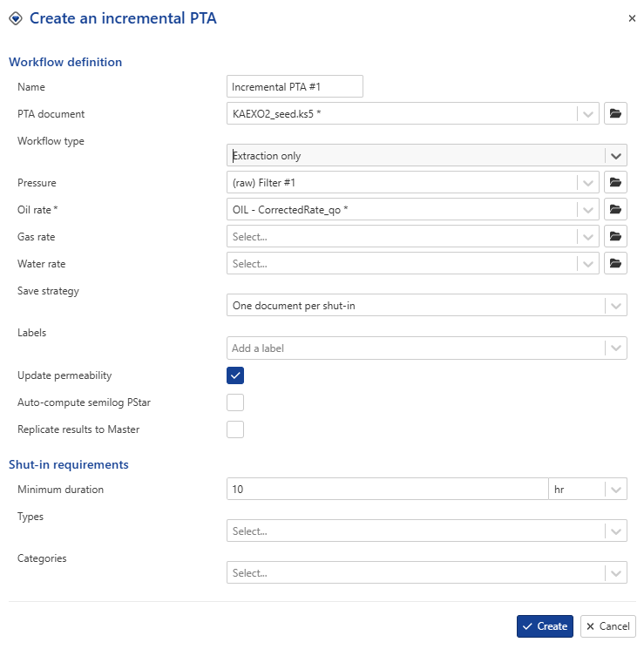
Task: Click the Minimum duration value field
Action: tap(387, 490)
